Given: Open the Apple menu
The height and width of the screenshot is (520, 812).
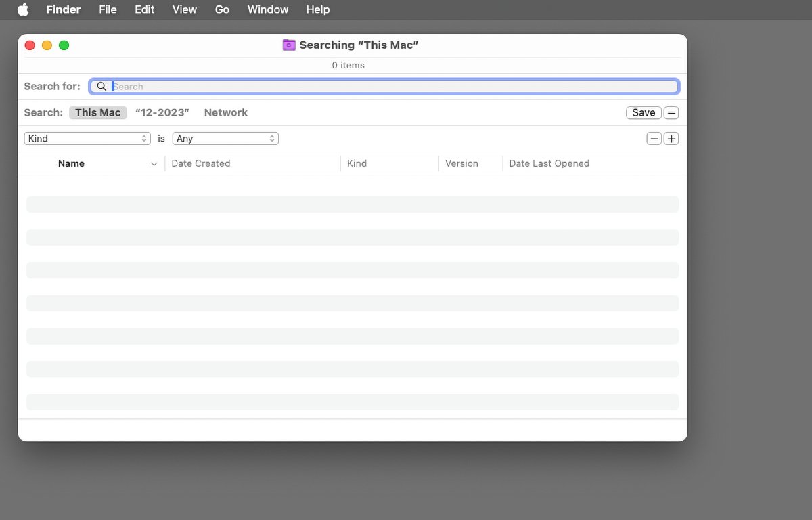Looking at the screenshot, I should click(x=23, y=9).
